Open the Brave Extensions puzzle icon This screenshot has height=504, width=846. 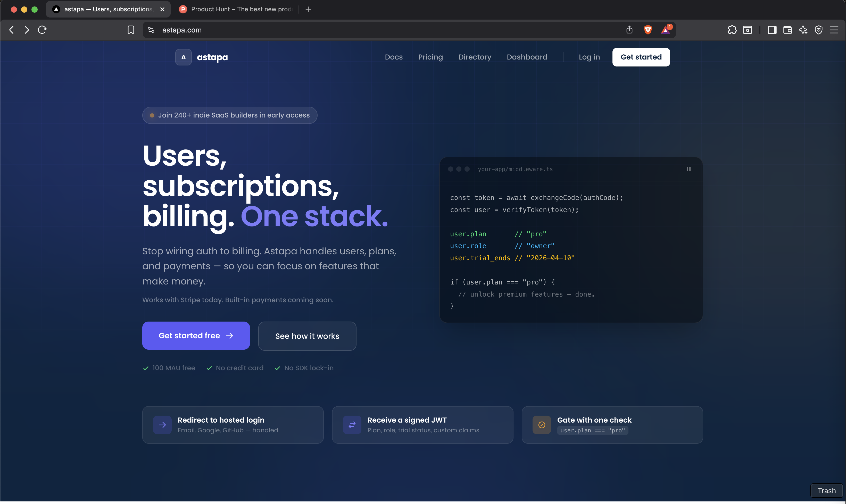[x=732, y=30]
